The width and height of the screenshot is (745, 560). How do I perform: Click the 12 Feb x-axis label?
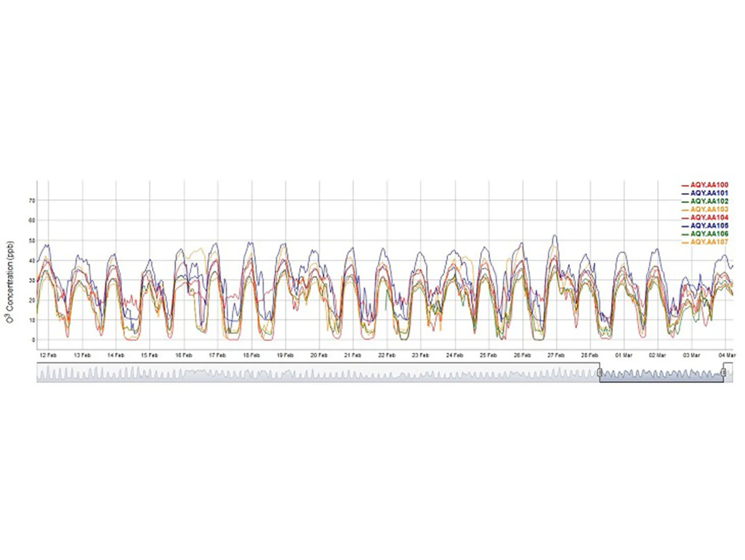point(48,355)
